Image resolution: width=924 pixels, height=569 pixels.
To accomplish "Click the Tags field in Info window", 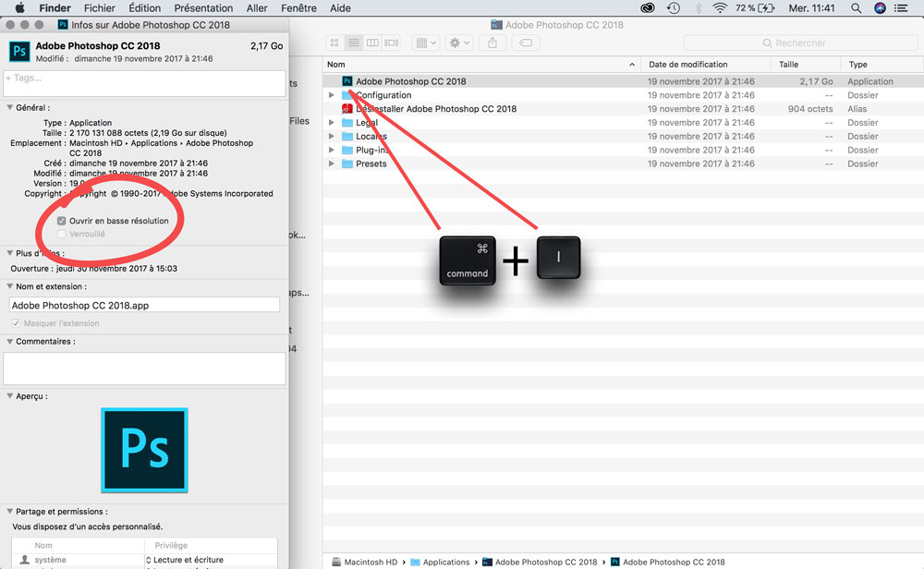I will 144,84.
